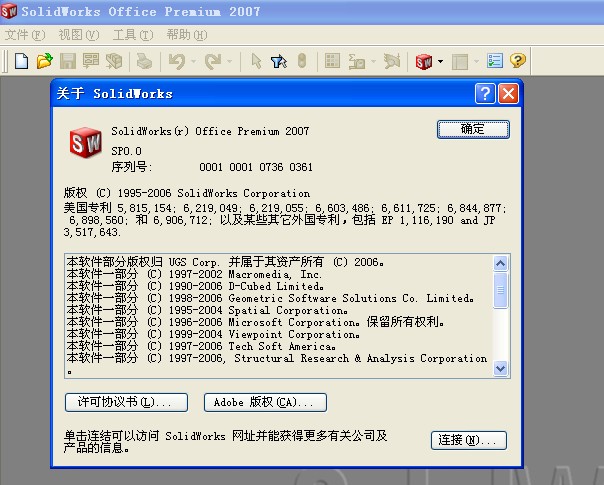Open a file with the yellow folder icon

tap(45, 61)
